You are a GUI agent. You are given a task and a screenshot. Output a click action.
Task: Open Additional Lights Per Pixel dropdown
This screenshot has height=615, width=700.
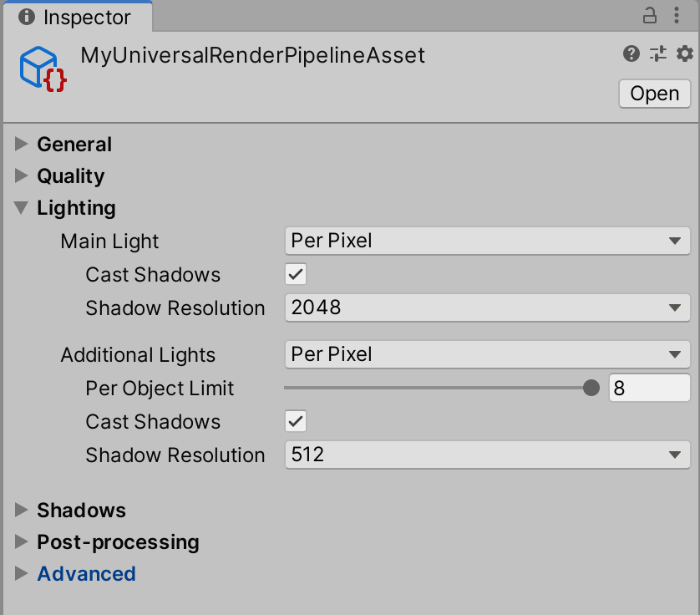(x=487, y=354)
